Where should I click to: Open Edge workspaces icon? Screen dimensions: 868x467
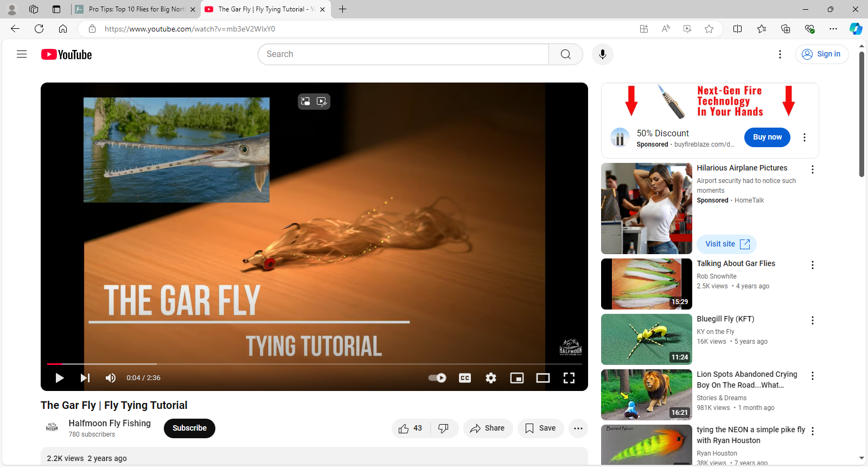[x=34, y=9]
